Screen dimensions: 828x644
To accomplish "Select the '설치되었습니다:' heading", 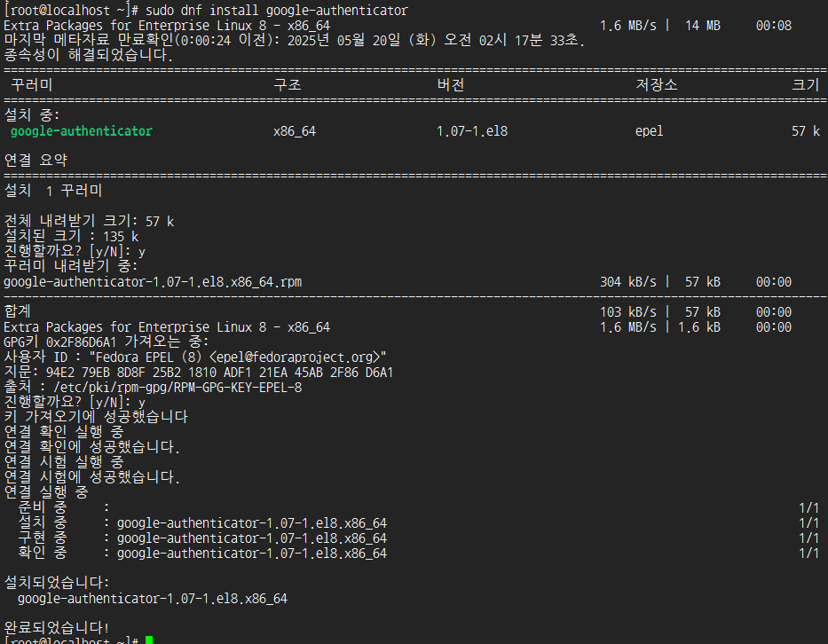I will click(x=57, y=583).
